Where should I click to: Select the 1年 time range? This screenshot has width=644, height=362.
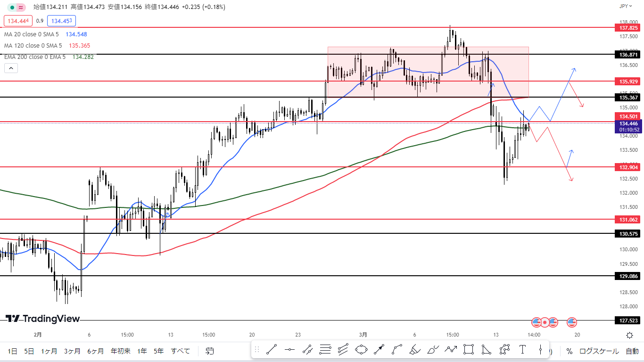coord(142,351)
